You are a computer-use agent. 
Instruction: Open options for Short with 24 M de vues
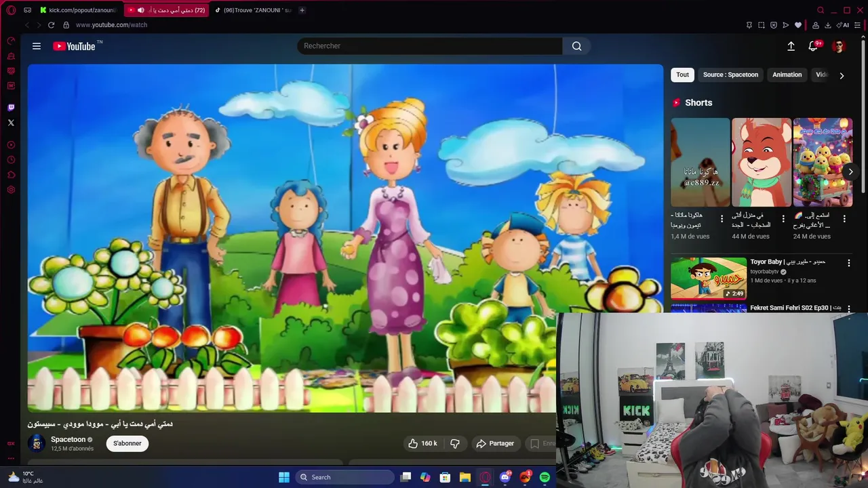(844, 219)
